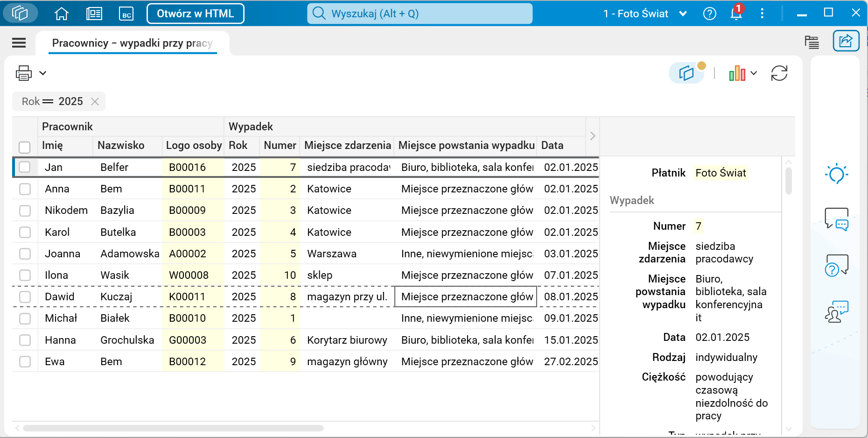Sort by the Data column header
This screenshot has width=868, height=438.
coord(561,146)
